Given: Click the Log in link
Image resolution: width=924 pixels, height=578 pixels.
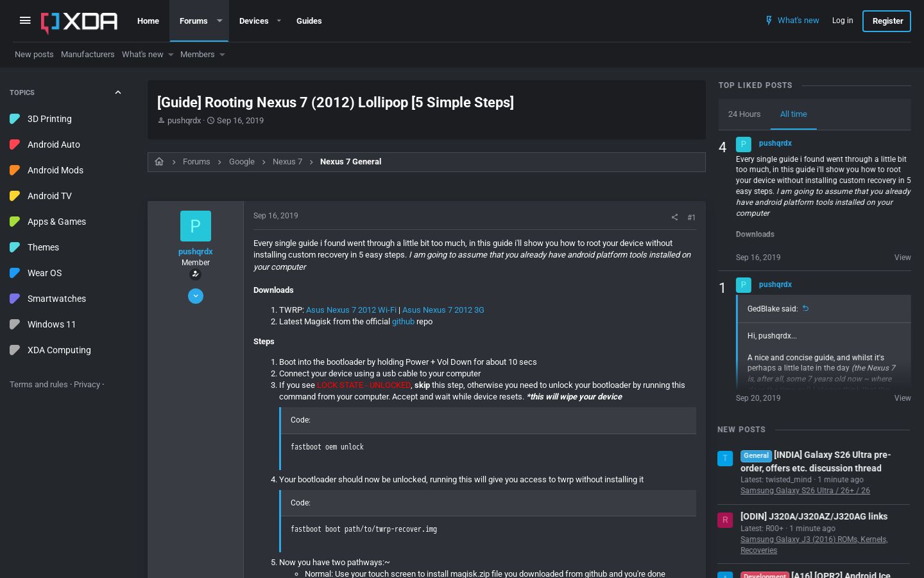Looking at the screenshot, I should 843,21.
